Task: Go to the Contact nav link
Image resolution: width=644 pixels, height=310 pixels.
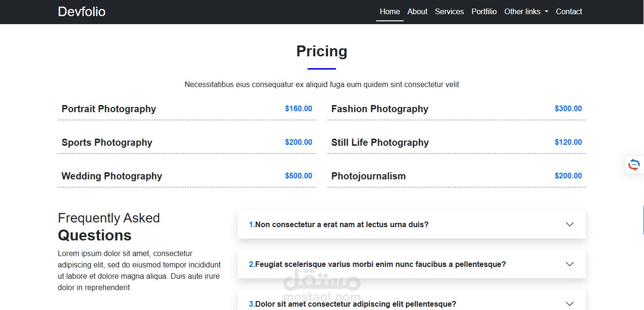Action: tap(569, 12)
